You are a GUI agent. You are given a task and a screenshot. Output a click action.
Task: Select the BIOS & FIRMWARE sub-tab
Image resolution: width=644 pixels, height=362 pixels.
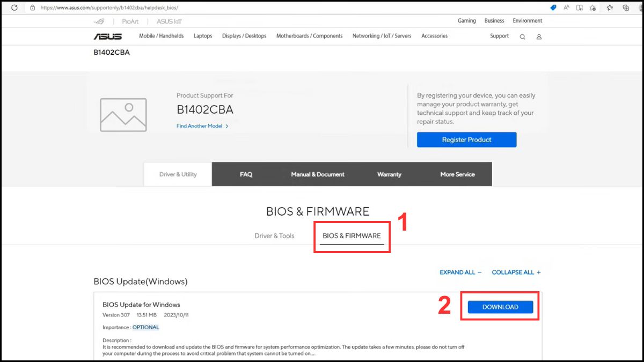352,235
